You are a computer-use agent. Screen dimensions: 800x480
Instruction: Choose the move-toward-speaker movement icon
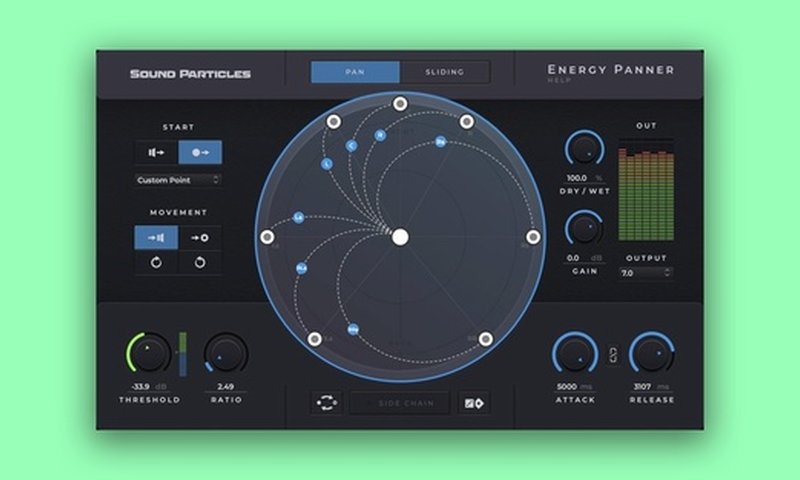pyautogui.click(x=157, y=238)
